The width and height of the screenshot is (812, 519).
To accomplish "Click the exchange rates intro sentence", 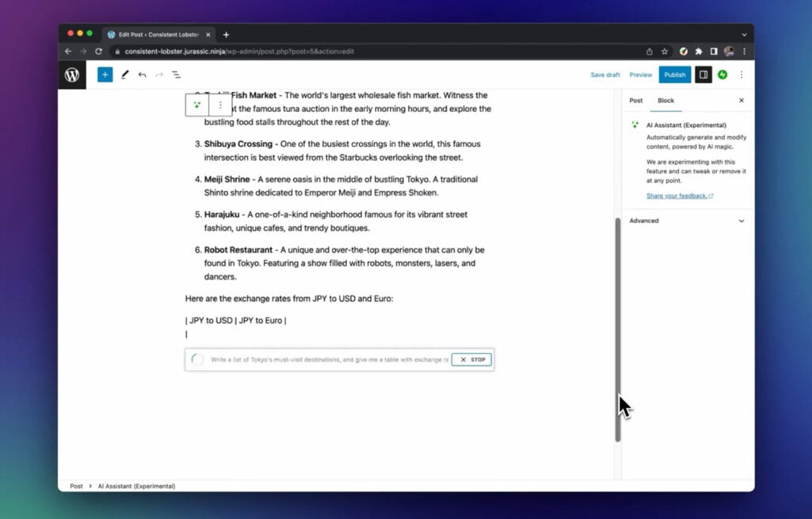I will pos(289,298).
